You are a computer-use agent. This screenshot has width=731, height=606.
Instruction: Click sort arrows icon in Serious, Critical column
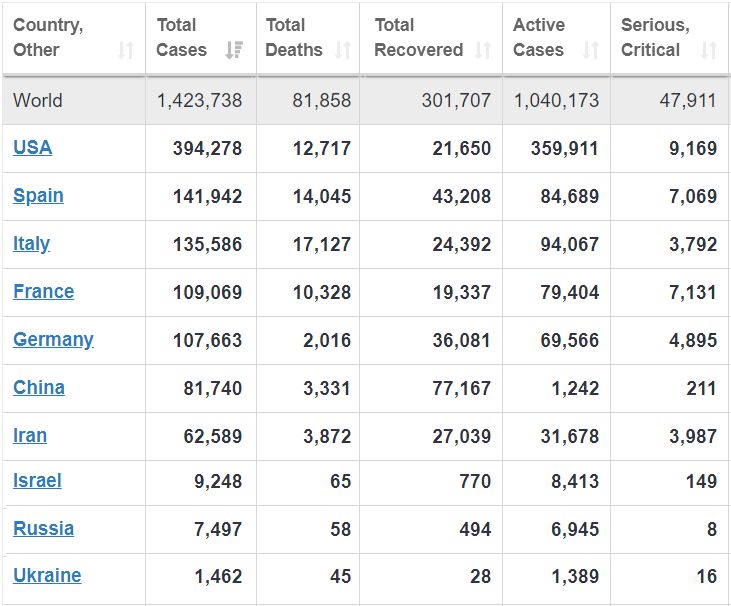(708, 50)
